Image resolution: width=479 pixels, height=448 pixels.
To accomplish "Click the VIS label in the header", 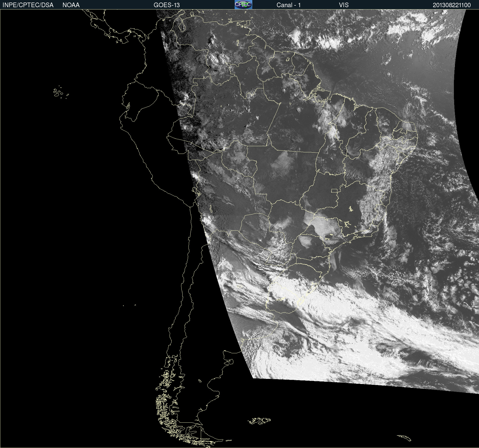I will coord(344,5).
